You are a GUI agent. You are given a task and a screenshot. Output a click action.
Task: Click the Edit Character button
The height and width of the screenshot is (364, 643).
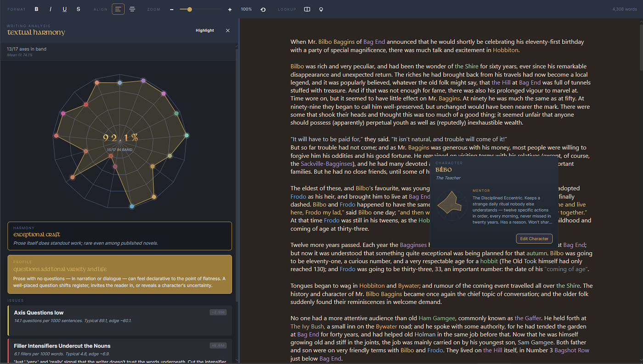click(534, 239)
